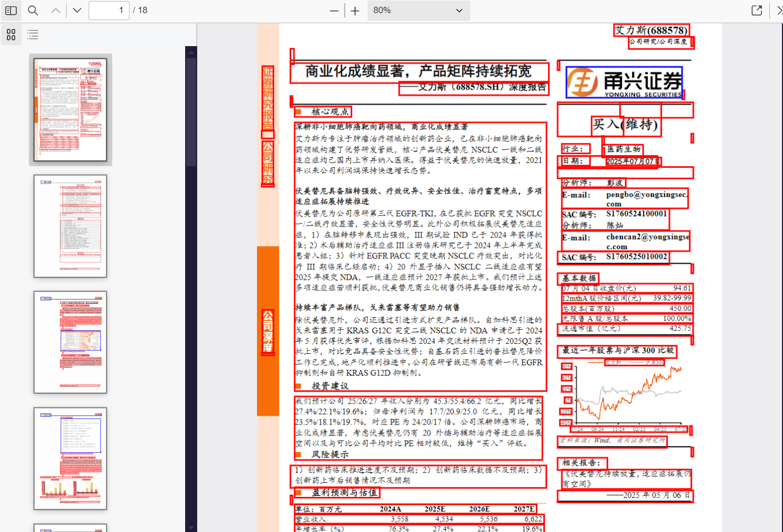Switch sidebar to page thumbnails view
The width and height of the screenshot is (783, 532).
(x=10, y=35)
